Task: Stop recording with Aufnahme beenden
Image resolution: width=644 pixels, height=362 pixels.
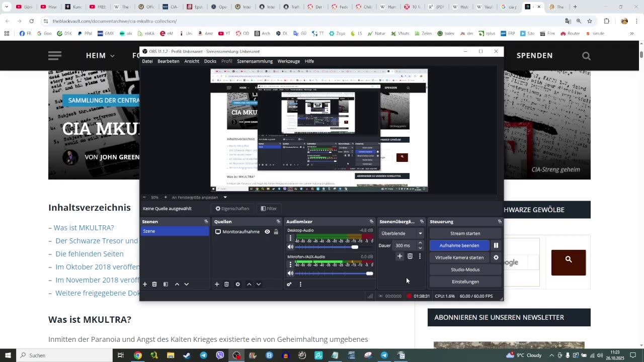Action: (459, 245)
